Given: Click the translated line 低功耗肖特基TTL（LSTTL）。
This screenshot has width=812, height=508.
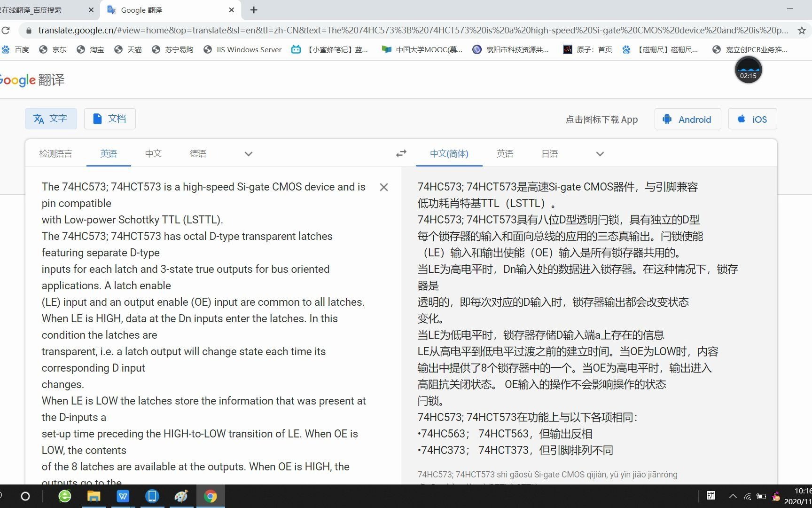Looking at the screenshot, I should [487, 203].
